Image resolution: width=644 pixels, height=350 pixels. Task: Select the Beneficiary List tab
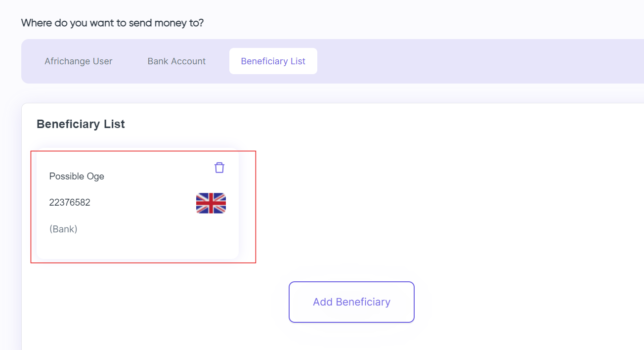tap(273, 61)
